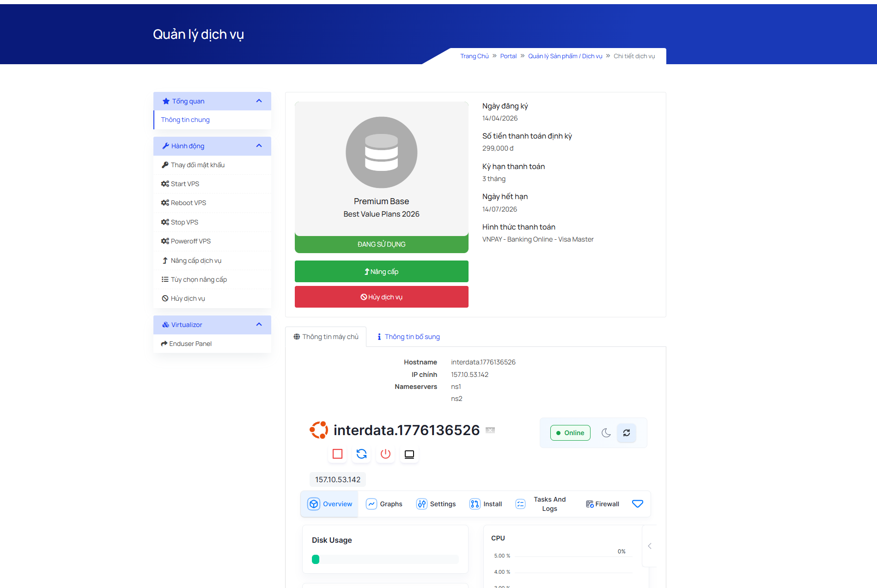
Task: Click the Disk Usage progress bar
Action: coord(385,559)
